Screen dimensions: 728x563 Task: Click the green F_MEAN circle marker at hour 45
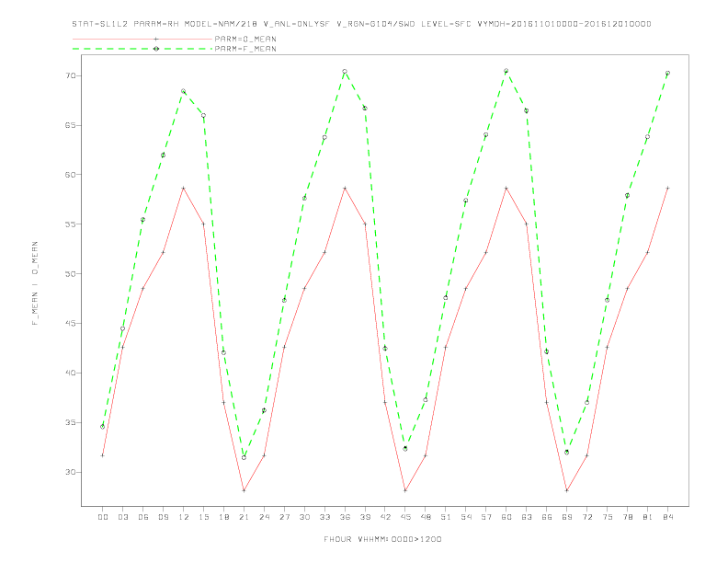(405, 449)
